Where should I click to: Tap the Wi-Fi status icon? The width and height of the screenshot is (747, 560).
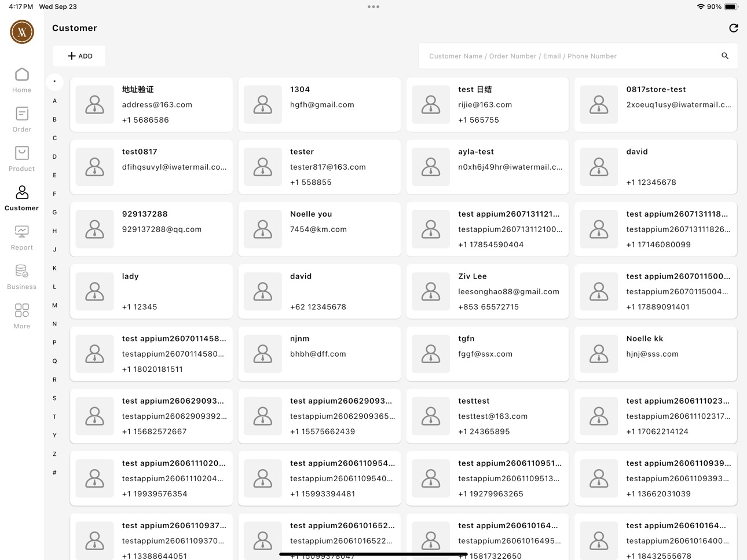(x=701, y=7)
